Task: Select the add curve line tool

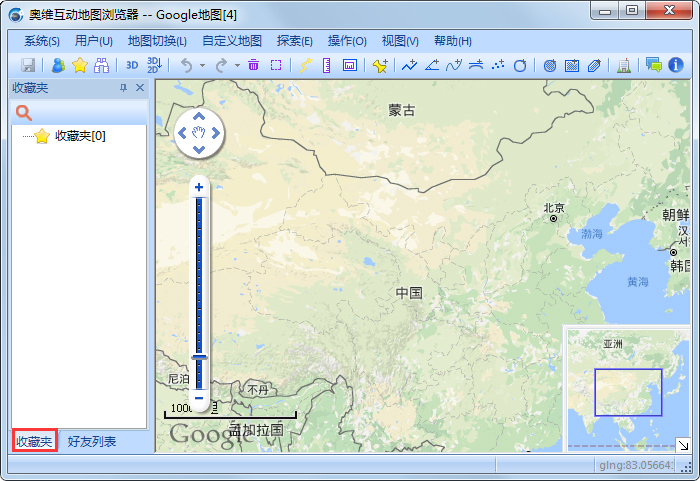Action: coord(454,65)
